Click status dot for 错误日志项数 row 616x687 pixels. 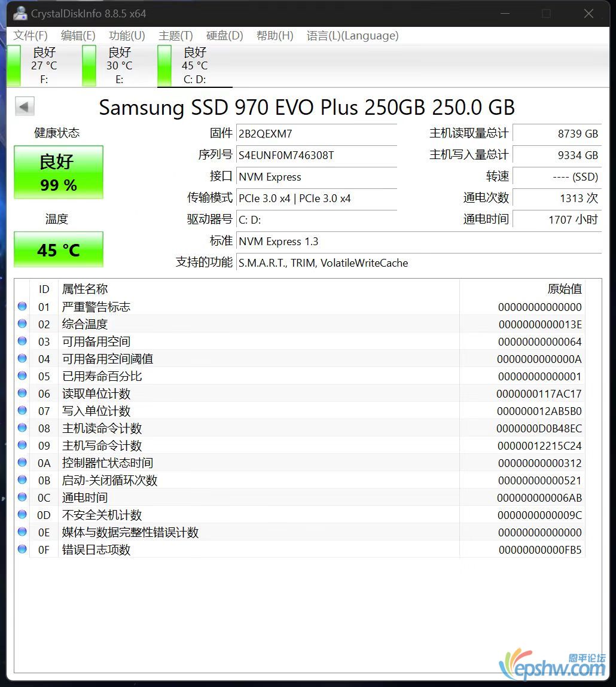click(22, 549)
